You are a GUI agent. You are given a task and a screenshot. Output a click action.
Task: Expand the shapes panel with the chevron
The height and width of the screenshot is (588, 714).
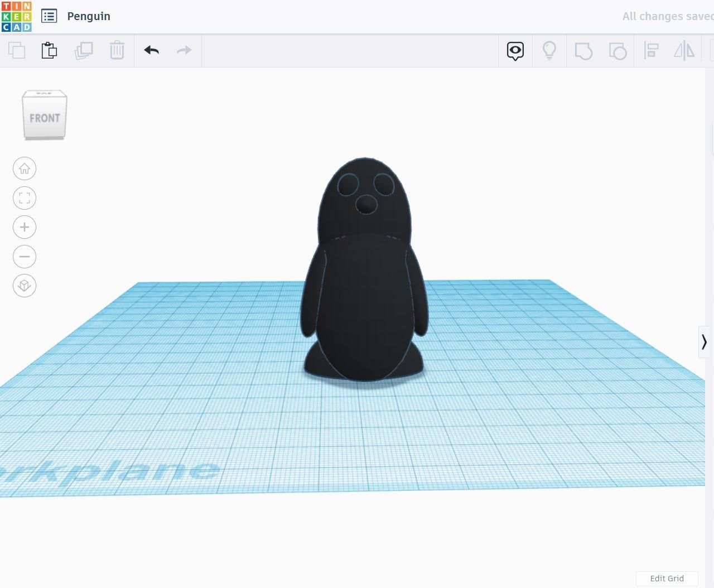tap(704, 342)
